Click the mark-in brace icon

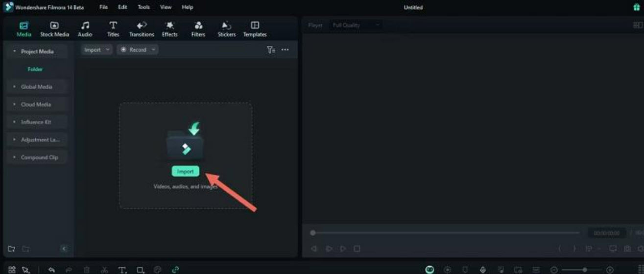[x=560, y=249]
